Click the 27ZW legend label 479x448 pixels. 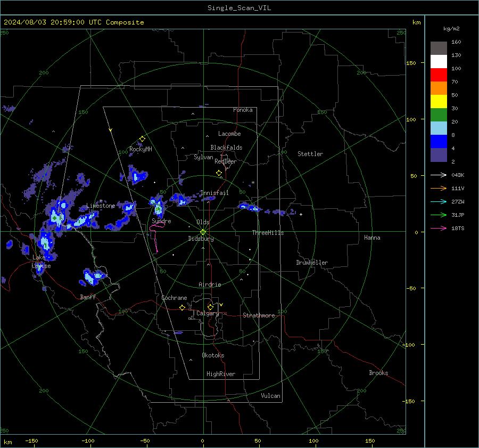pyautogui.click(x=458, y=202)
